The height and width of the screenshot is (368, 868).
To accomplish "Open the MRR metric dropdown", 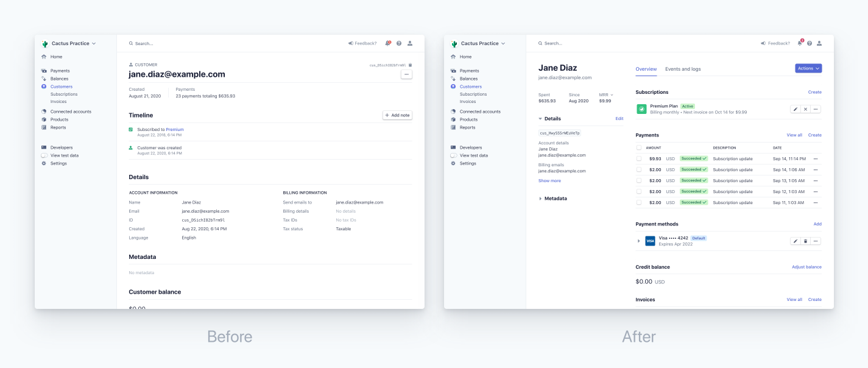I will point(606,94).
